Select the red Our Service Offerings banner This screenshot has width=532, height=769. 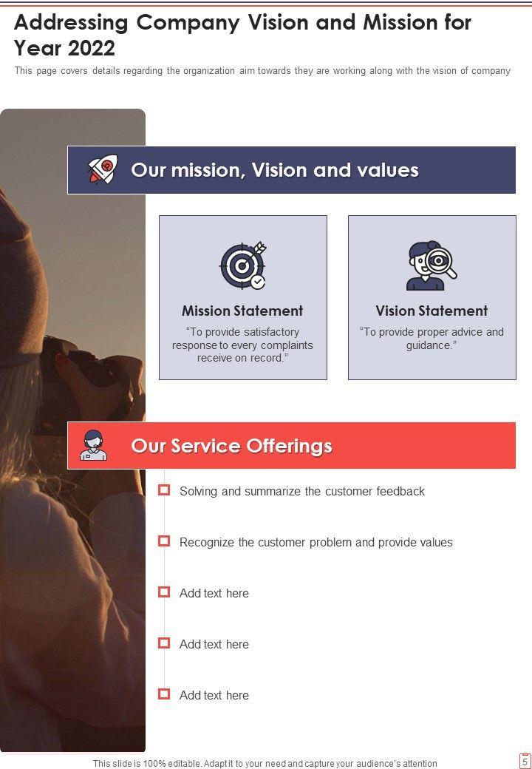pos(291,445)
